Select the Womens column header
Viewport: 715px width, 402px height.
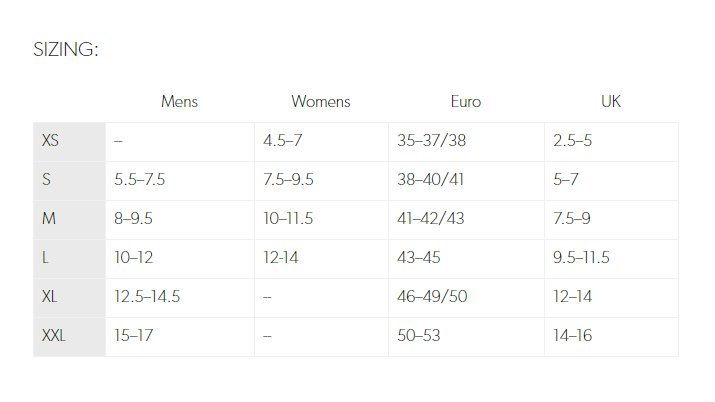tap(321, 102)
